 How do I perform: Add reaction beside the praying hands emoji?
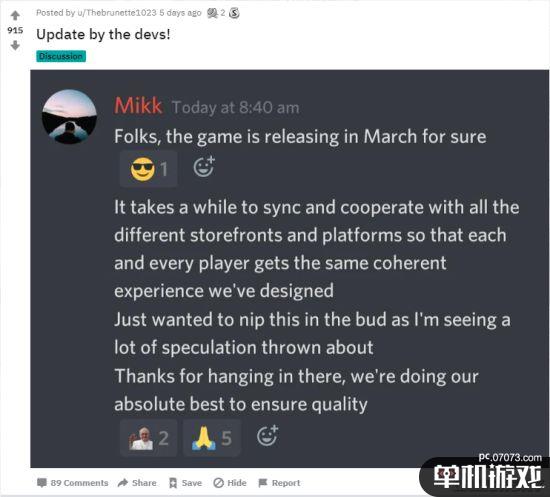(267, 436)
